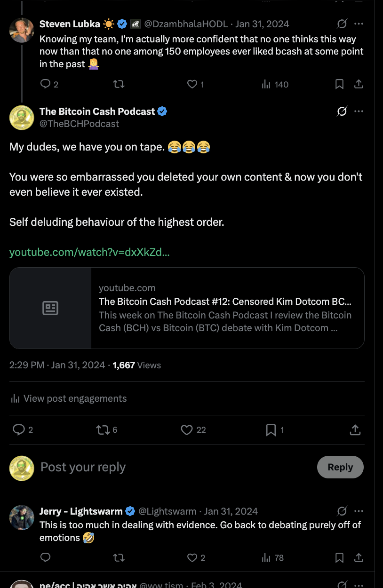
Task: Share Jerry - Lightswarm's reply
Action: pos(359,557)
